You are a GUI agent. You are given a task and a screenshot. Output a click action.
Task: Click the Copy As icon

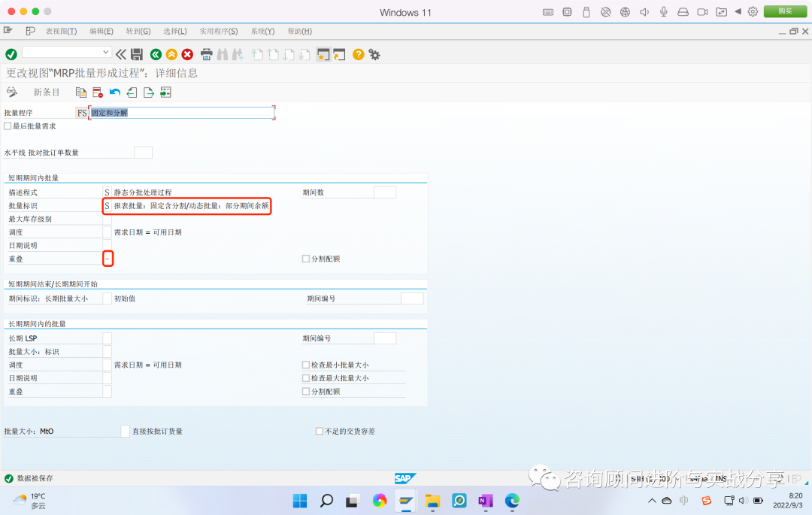80,92
